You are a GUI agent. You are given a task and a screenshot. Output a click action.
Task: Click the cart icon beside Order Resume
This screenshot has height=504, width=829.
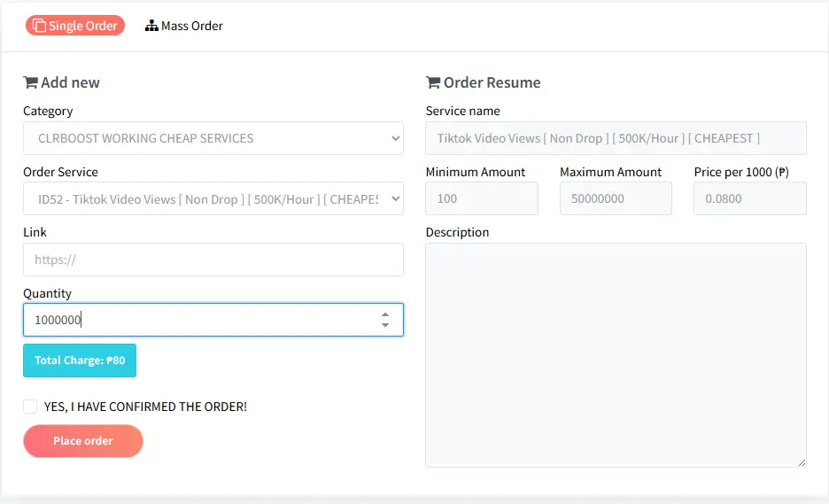pos(433,82)
